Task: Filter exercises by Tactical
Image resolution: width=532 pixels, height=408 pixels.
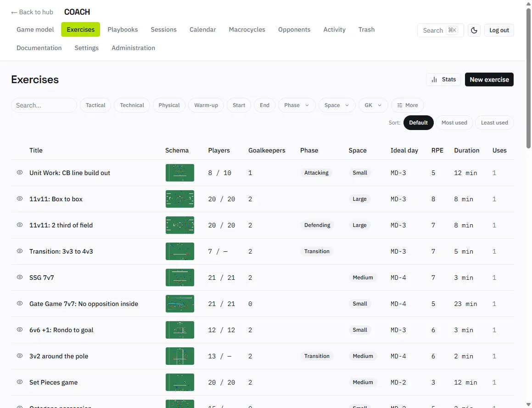Action: (95, 105)
